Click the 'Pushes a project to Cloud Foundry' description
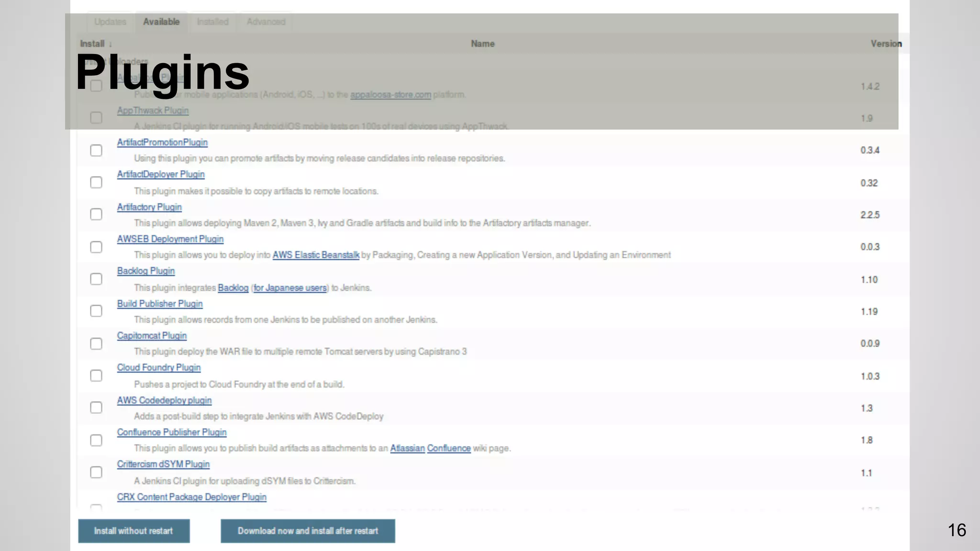Image resolution: width=980 pixels, height=551 pixels. click(x=239, y=385)
